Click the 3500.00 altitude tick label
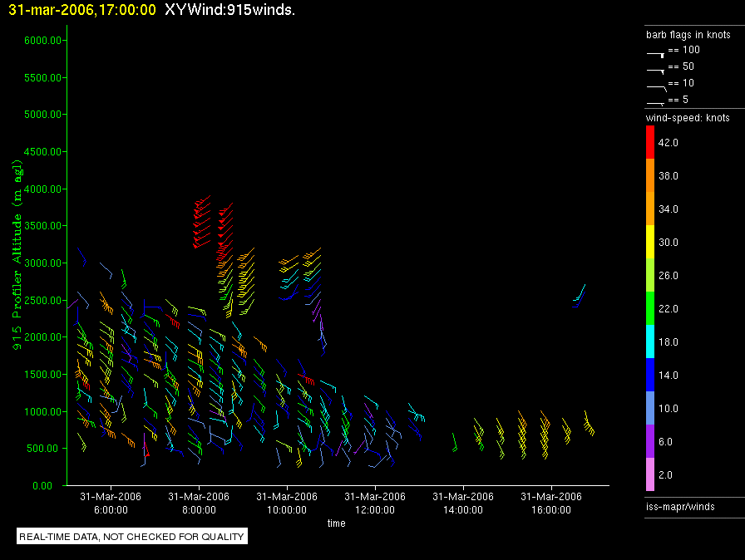 pos(42,225)
